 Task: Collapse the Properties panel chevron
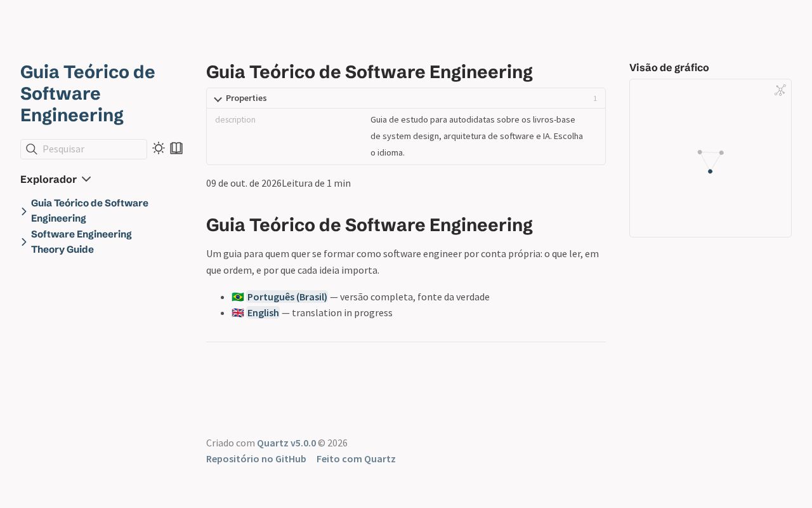click(x=218, y=99)
